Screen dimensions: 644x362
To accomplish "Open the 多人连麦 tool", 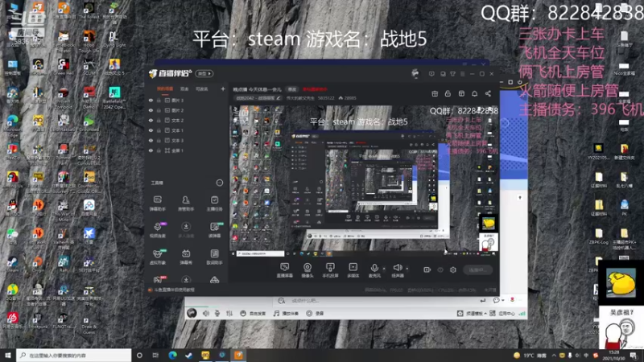I will pos(186,230).
